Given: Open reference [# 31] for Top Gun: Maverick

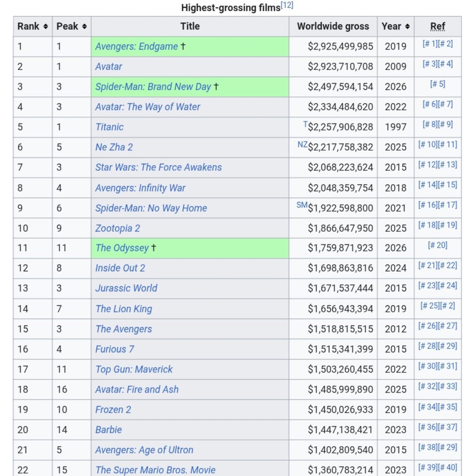Looking at the screenshot, I should pos(447,367).
